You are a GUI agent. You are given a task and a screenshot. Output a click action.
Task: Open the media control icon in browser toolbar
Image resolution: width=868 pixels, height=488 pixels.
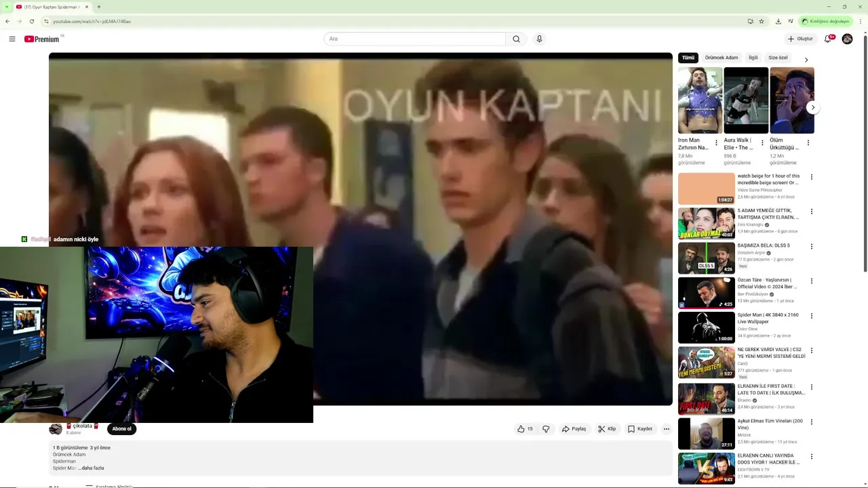pos(791,21)
